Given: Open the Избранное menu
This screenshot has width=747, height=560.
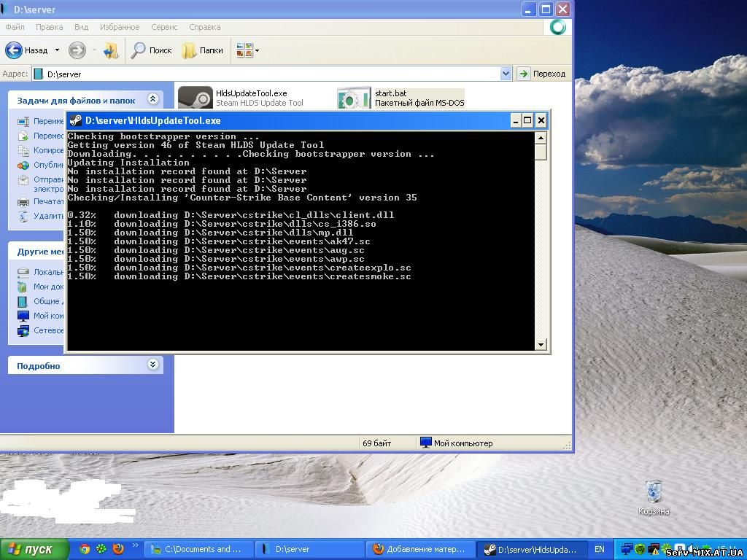Looking at the screenshot, I should click(120, 27).
